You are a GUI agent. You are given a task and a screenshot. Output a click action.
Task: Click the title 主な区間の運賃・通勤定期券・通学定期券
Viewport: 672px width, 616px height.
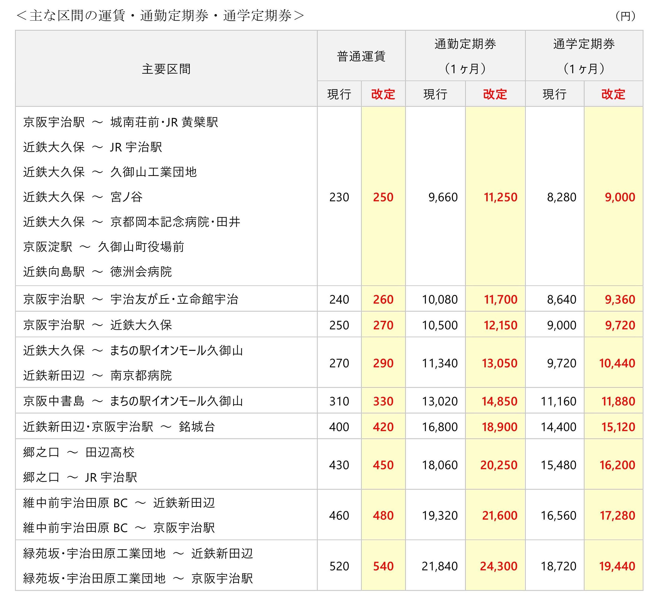160,16
